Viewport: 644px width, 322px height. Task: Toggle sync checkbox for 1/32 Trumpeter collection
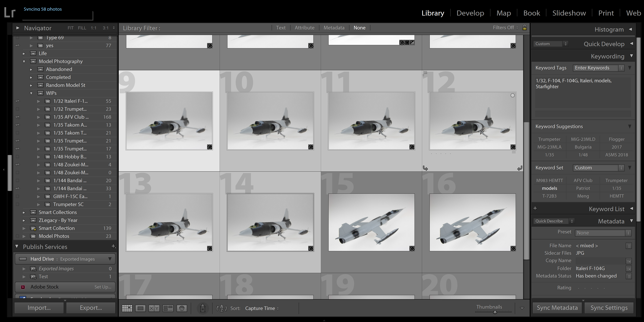[18, 109]
